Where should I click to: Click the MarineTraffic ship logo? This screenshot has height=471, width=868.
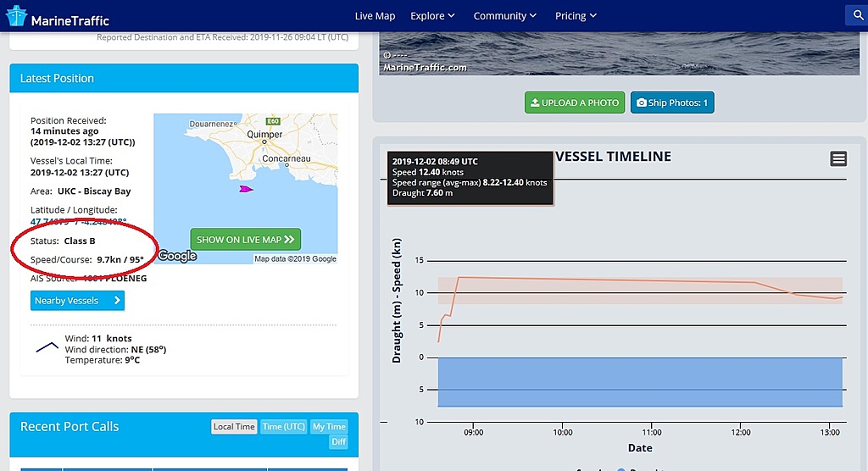tap(16, 16)
